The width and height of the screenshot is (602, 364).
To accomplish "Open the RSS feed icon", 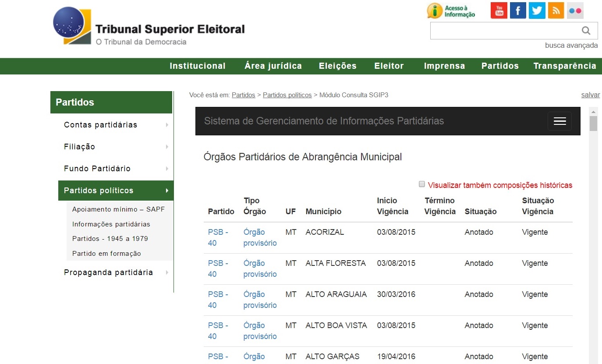I will [556, 11].
